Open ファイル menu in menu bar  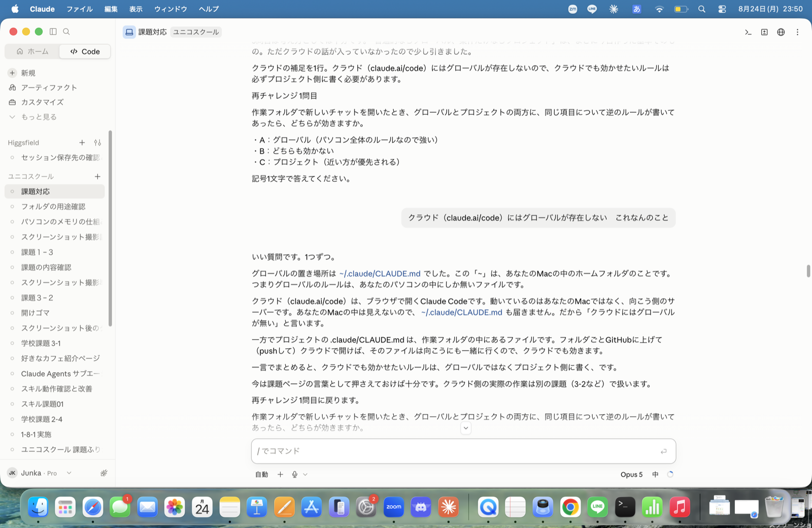80,9
